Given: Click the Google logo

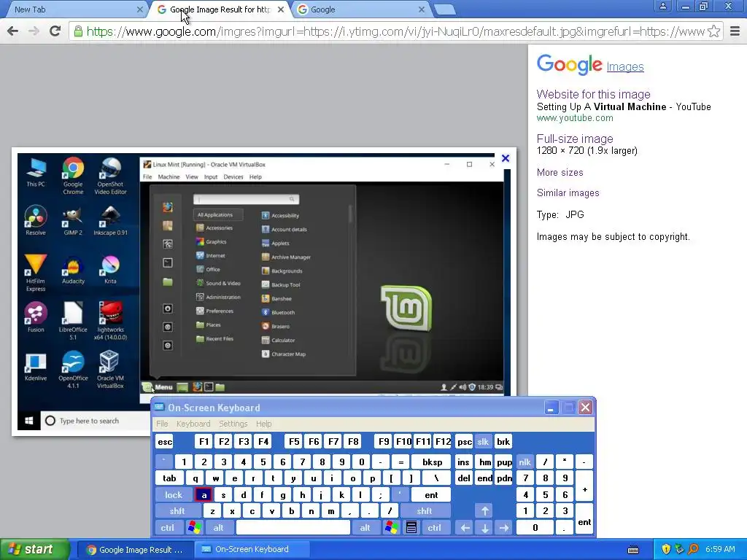Looking at the screenshot, I should click(570, 64).
